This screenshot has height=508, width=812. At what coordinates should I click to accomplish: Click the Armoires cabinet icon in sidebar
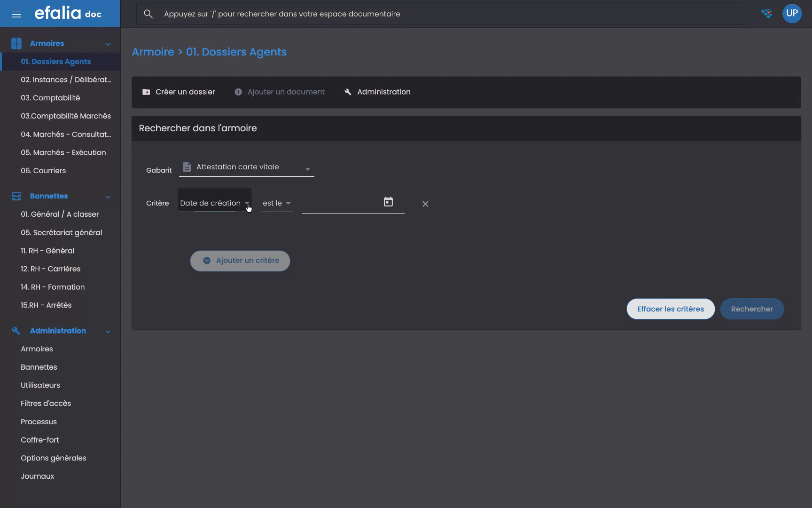coord(16,43)
